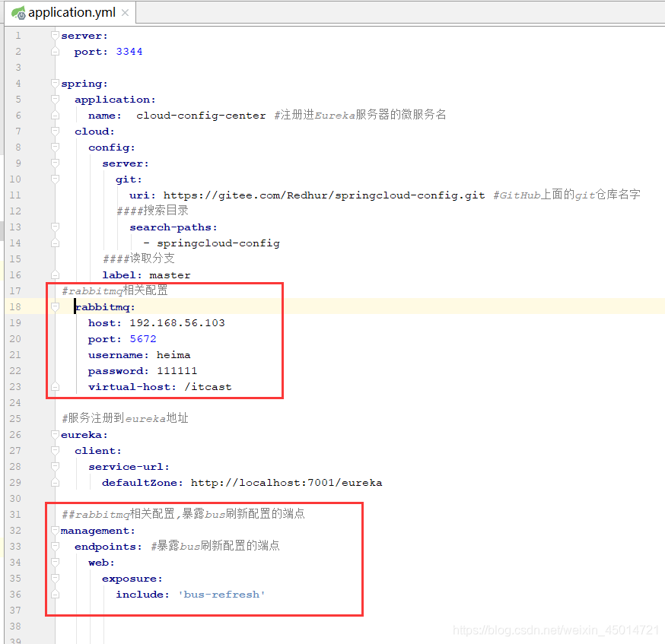Collapse the spring block fold marker
This screenshot has width=665, height=644.
pos(55,84)
